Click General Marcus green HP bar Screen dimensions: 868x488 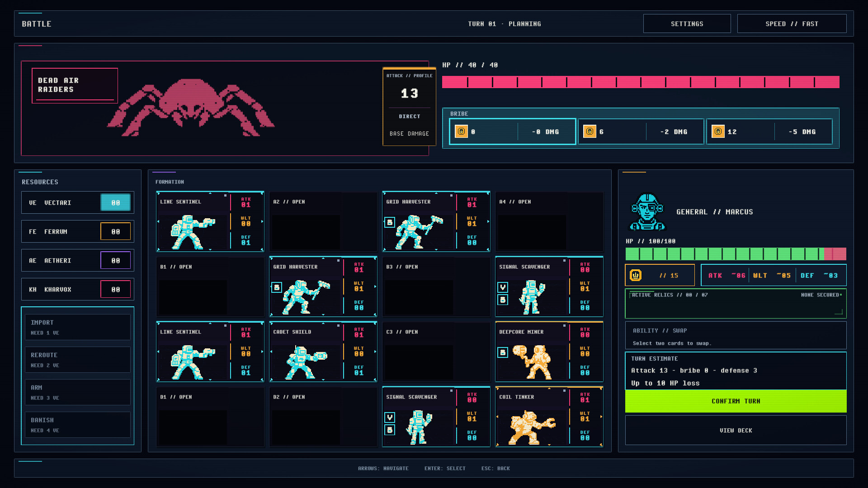[x=736, y=253]
